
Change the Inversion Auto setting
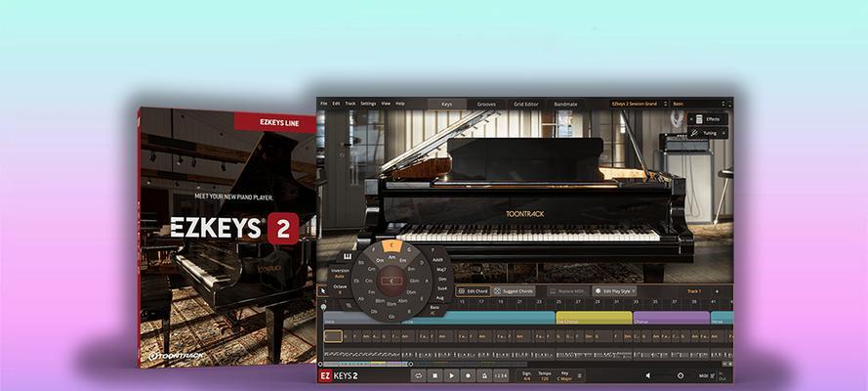(x=340, y=273)
